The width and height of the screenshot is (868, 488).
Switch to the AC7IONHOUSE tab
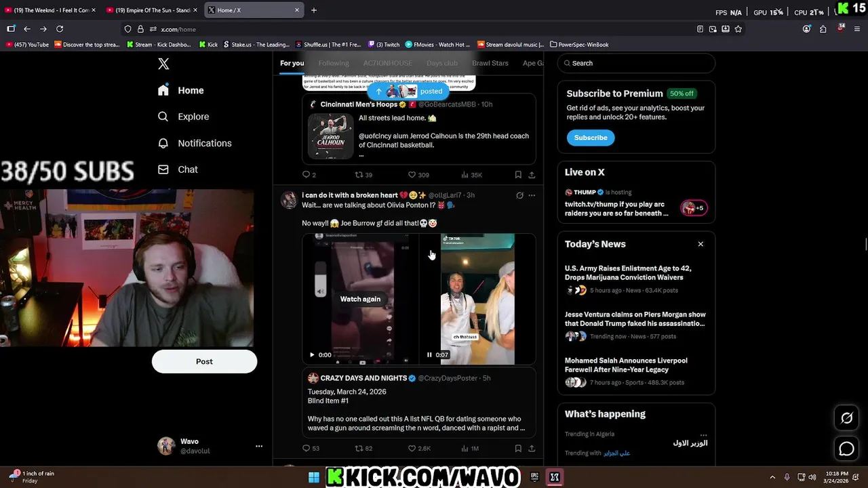pyautogui.click(x=387, y=63)
